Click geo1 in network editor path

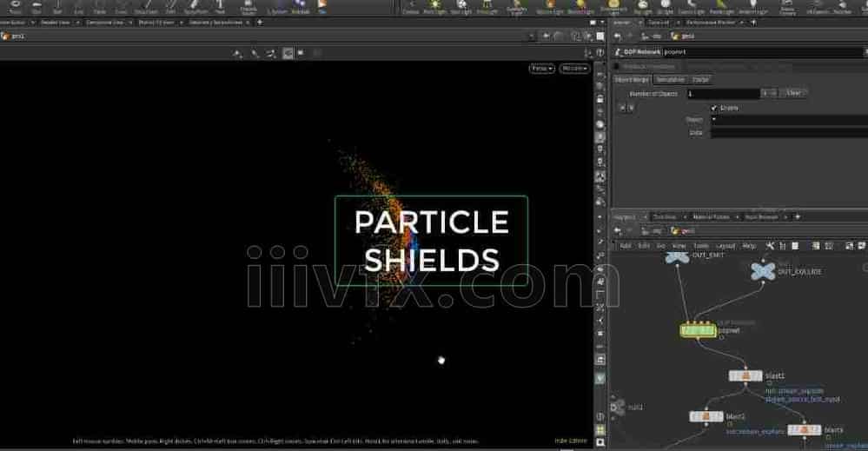pos(684,231)
